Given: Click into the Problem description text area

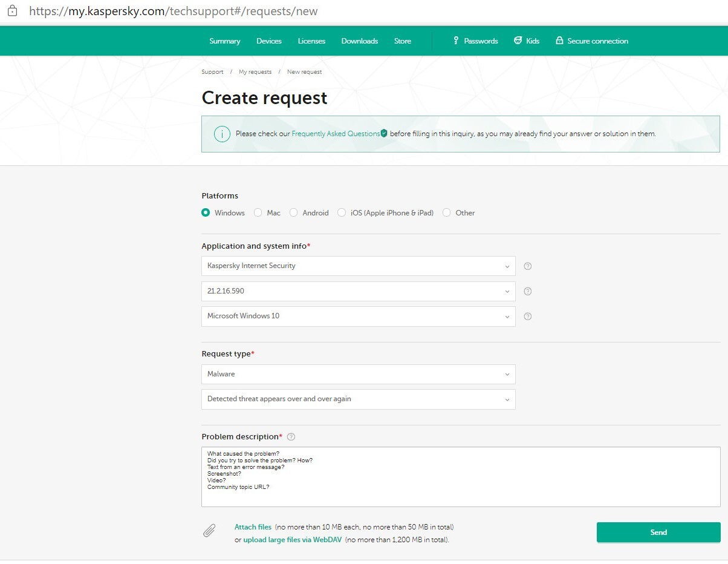Looking at the screenshot, I should [x=461, y=477].
